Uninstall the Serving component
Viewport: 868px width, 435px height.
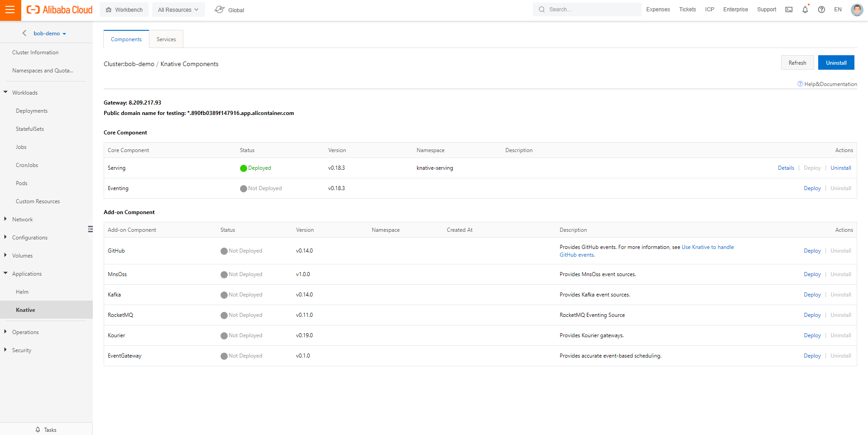coord(840,168)
